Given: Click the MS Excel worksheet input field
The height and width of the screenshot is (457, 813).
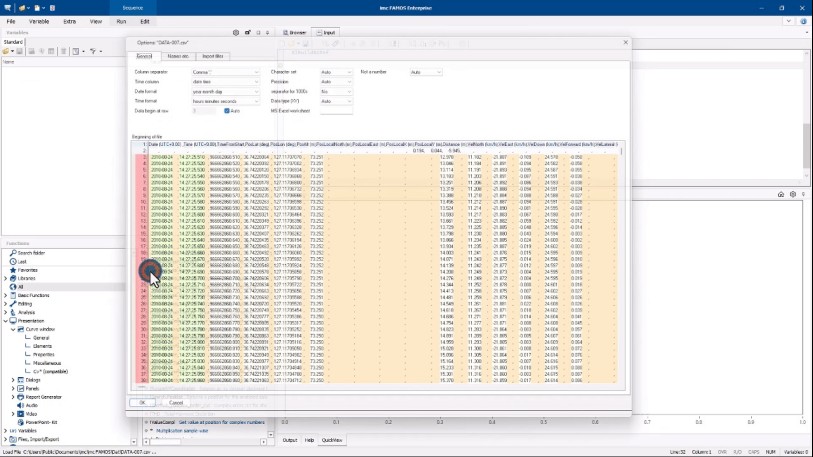Looking at the screenshot, I should tap(335, 110).
